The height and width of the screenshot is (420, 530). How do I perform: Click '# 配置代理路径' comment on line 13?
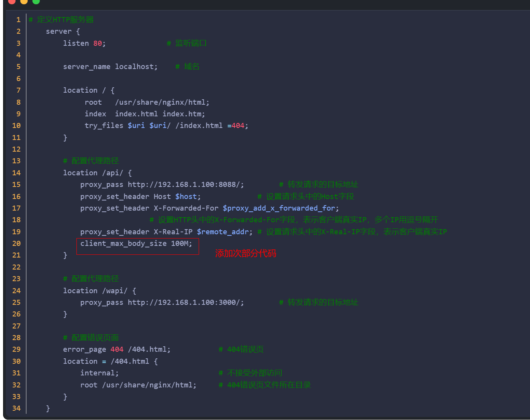pyautogui.click(x=91, y=161)
